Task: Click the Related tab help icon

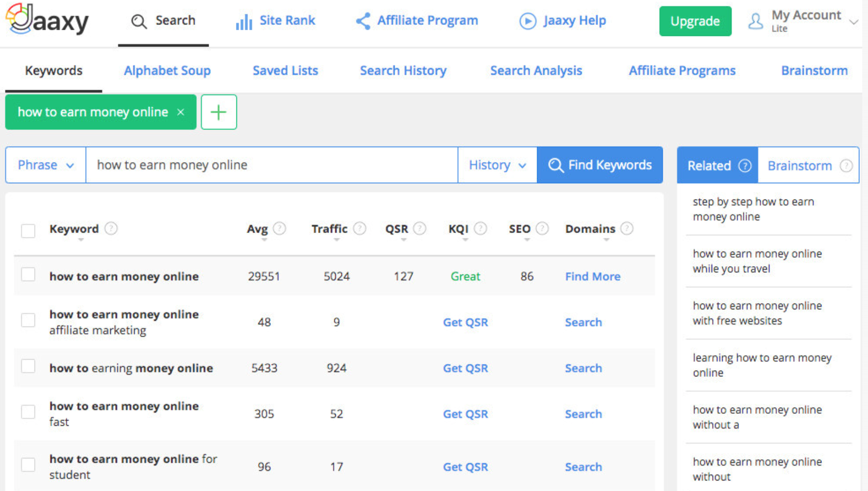Action: click(745, 165)
